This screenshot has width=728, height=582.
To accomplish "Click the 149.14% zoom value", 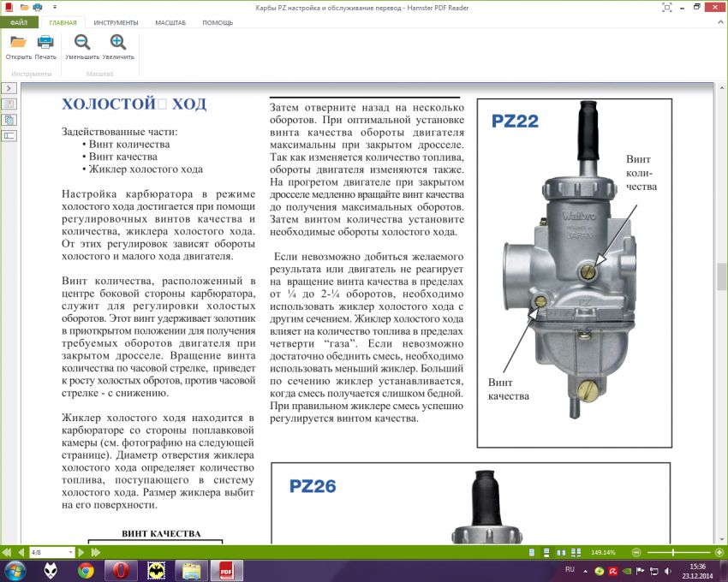I will coord(603,552).
